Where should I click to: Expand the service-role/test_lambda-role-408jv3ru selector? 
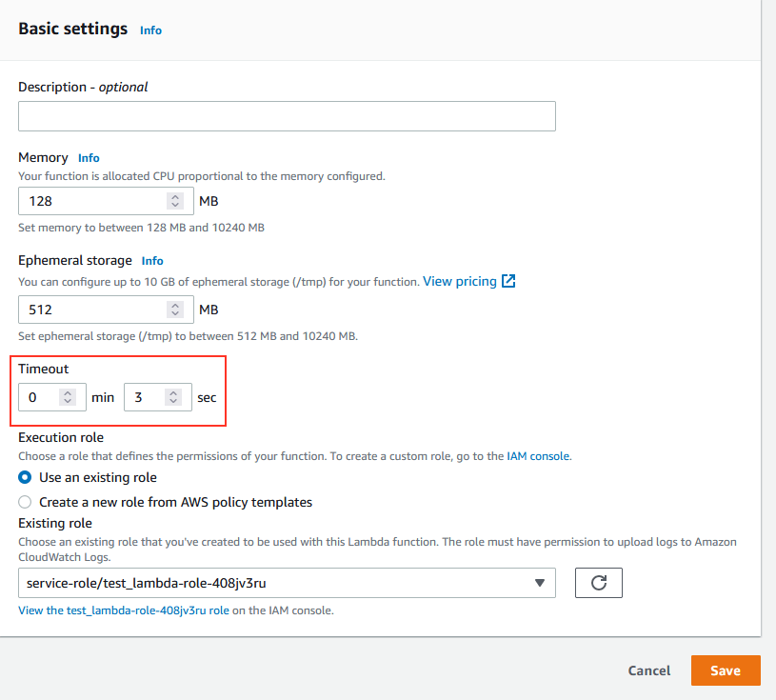(286, 582)
